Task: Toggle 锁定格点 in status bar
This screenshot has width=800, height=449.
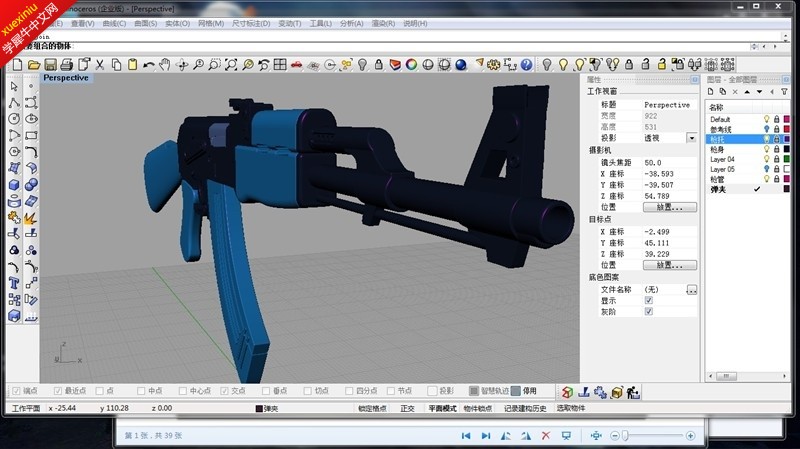Action: coord(372,408)
